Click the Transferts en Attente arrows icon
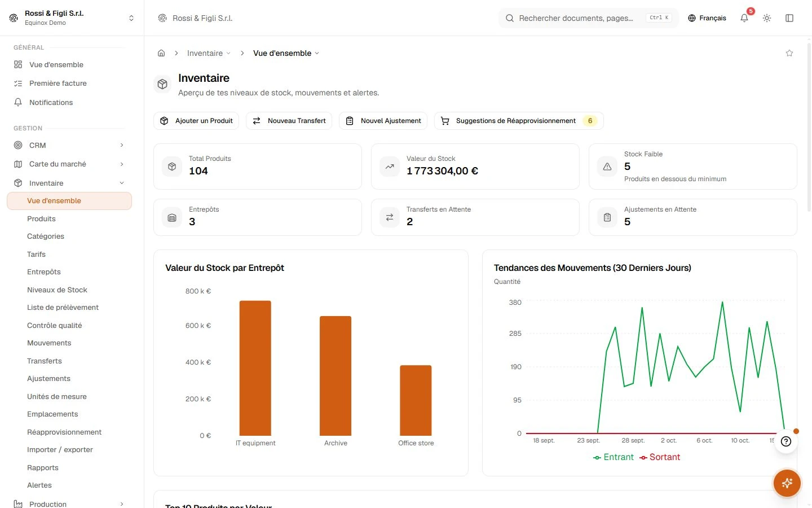 tap(390, 217)
